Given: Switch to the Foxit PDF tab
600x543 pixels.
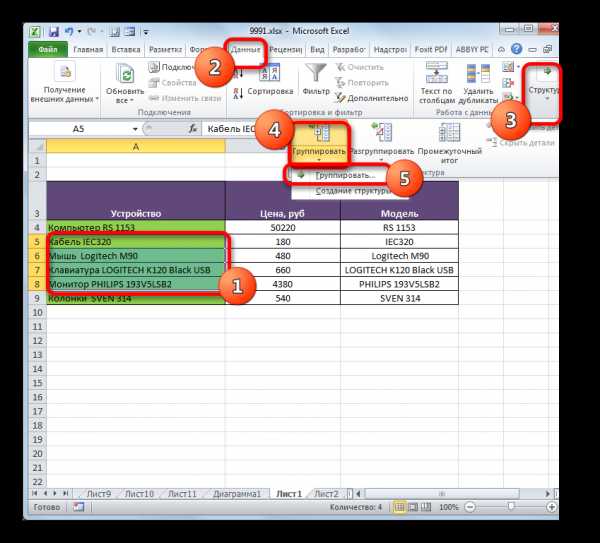Looking at the screenshot, I should click(431, 49).
